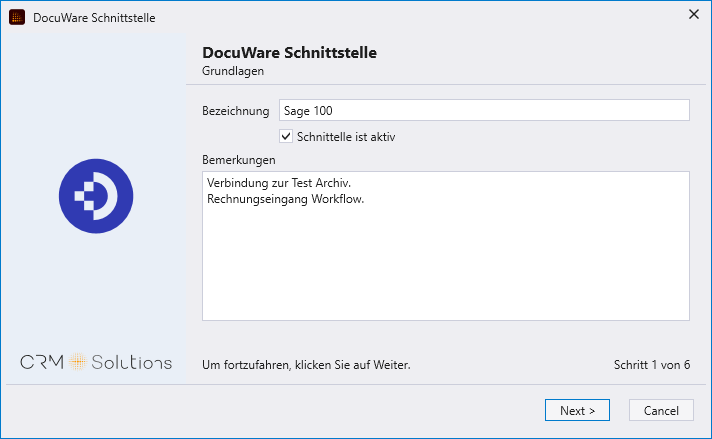Click the 'Schritt 1 von 6' text
The image size is (712, 439).
coord(652,365)
